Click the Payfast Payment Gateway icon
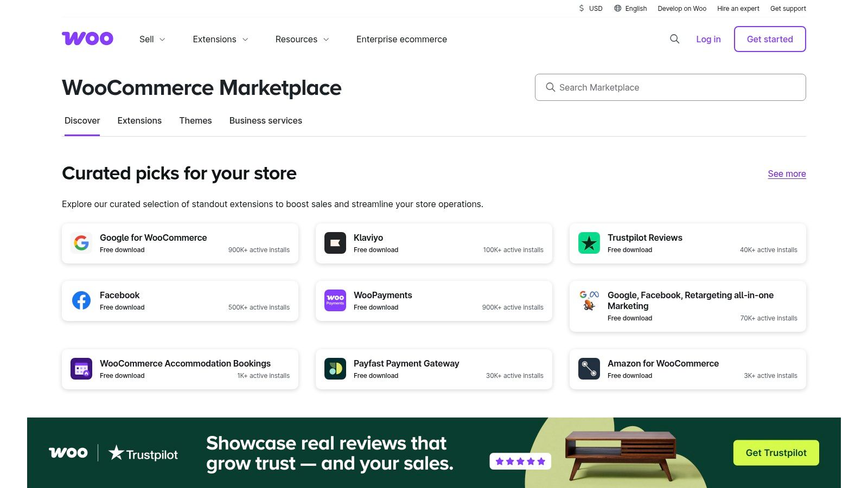The width and height of the screenshot is (868, 488). [x=335, y=369]
